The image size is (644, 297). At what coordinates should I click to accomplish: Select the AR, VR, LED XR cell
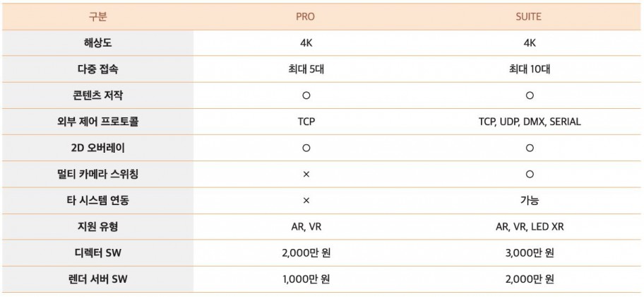tap(529, 226)
